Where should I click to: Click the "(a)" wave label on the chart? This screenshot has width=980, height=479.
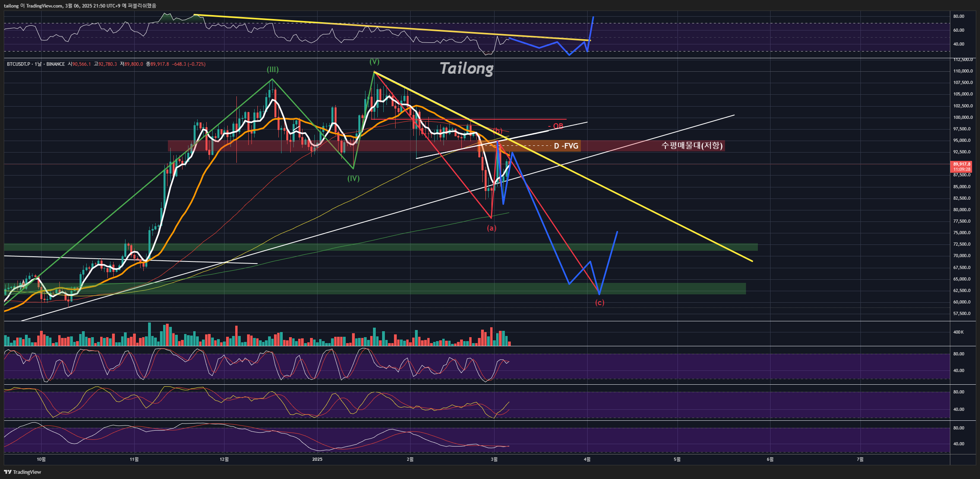491,227
